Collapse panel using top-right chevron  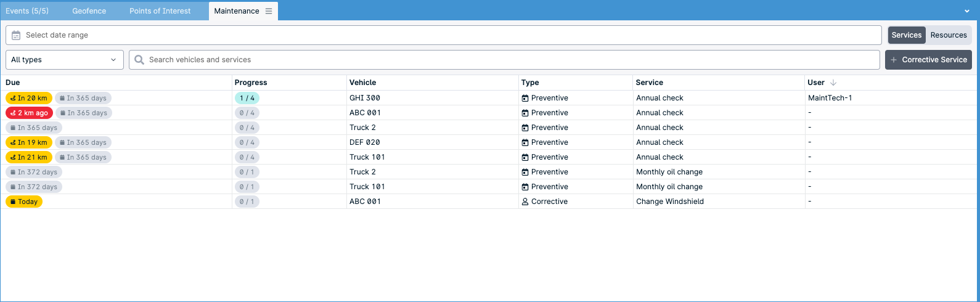(x=967, y=11)
